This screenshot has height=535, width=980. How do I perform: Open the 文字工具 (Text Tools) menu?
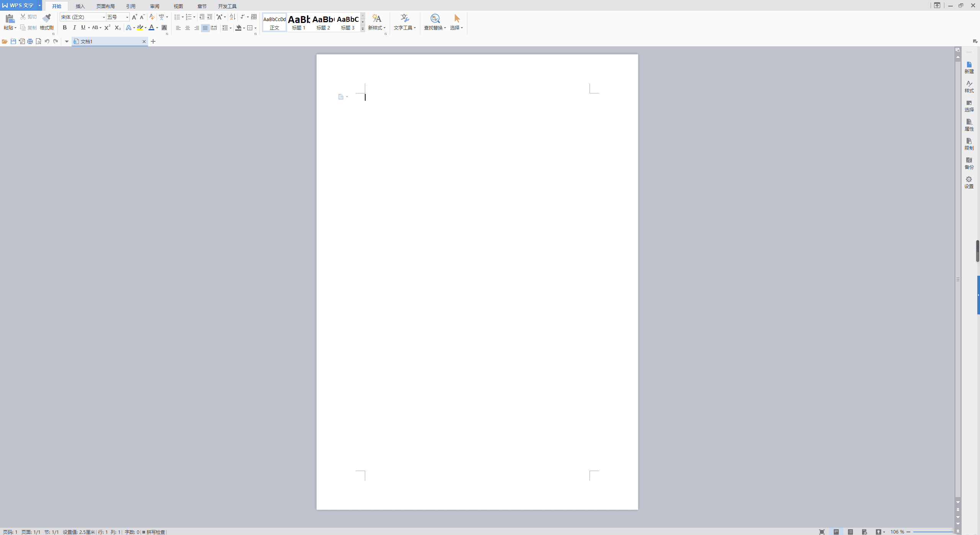405,22
